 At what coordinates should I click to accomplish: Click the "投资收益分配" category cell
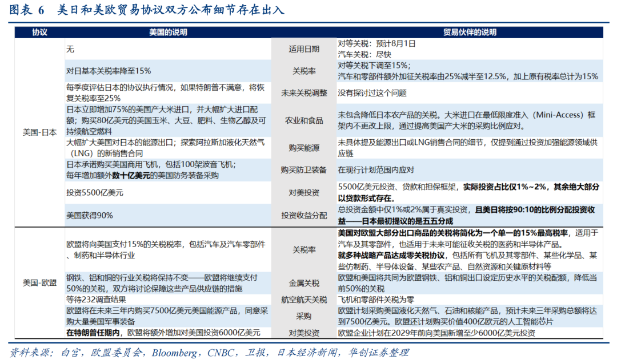(303, 215)
